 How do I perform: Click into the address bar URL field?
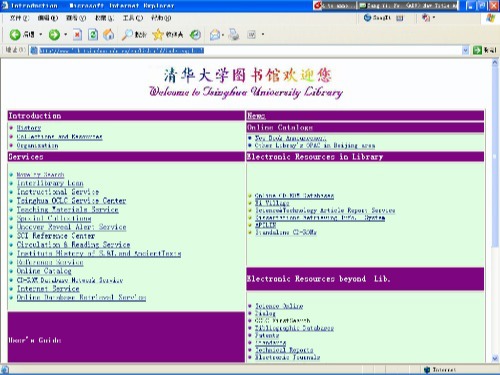pos(247,50)
